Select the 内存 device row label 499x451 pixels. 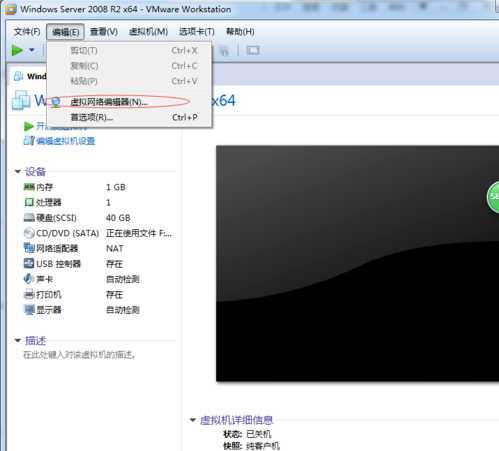[x=45, y=187]
